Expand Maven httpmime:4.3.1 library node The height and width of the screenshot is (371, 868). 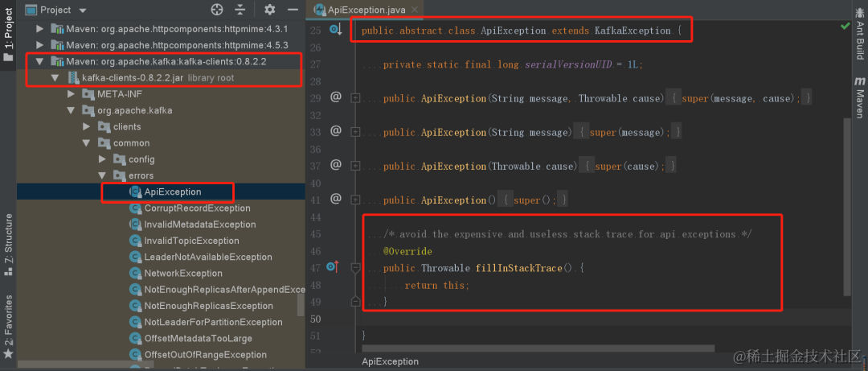coord(39,28)
